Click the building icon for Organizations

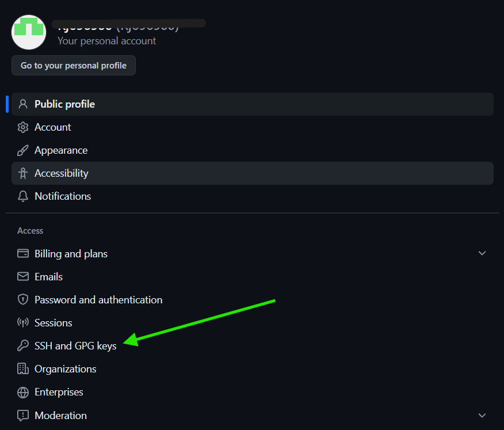pos(23,369)
